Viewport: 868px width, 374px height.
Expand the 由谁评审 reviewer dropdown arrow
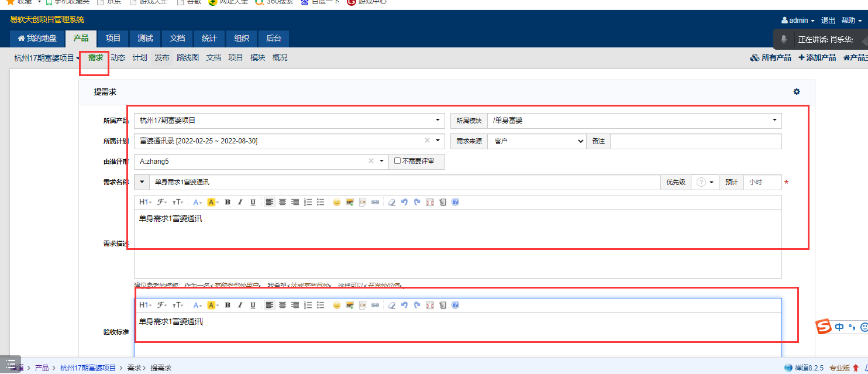[382, 161]
